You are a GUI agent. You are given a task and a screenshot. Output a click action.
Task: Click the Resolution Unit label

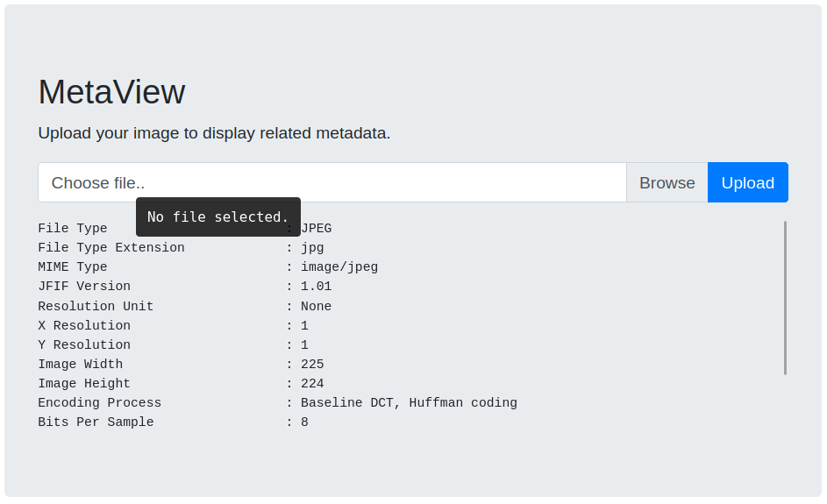click(96, 307)
